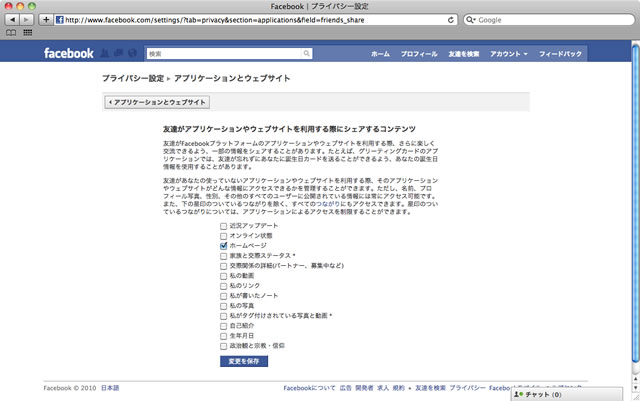This screenshot has height=401, width=640.
Task: Check the 私が書いたノート checkbox
Action: pyautogui.click(x=223, y=296)
